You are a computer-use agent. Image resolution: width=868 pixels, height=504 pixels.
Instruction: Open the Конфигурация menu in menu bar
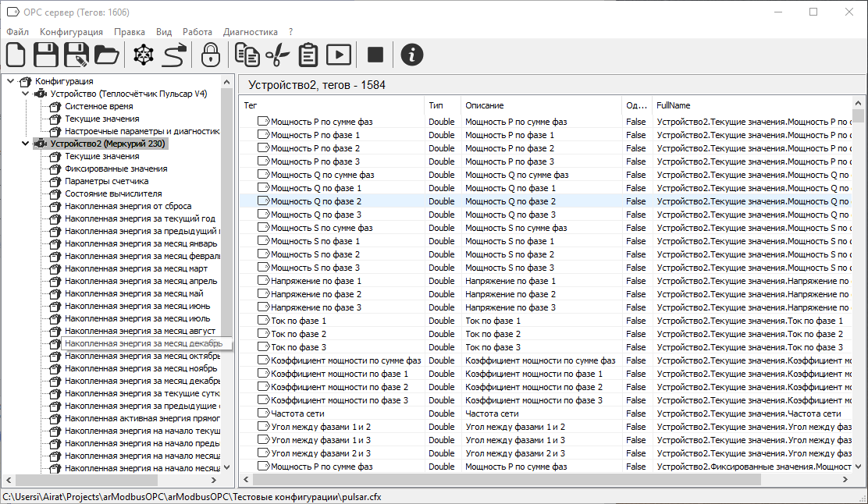(x=71, y=32)
